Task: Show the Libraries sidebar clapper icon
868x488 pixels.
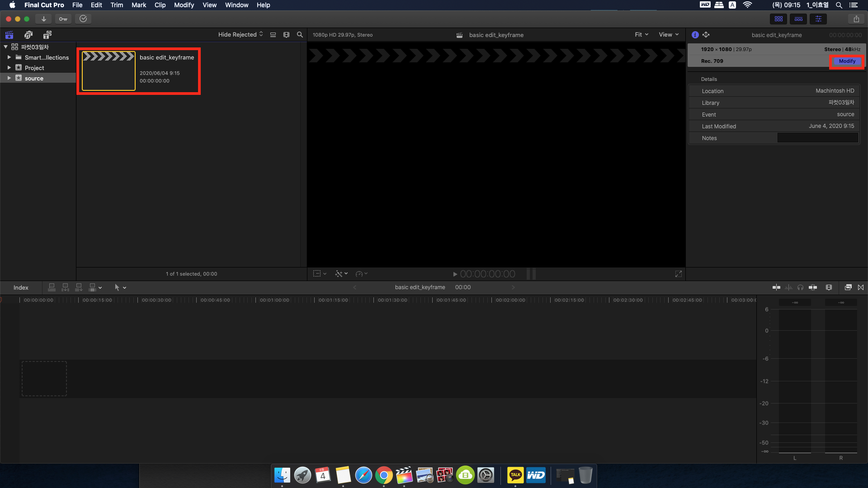Action: [x=9, y=35]
